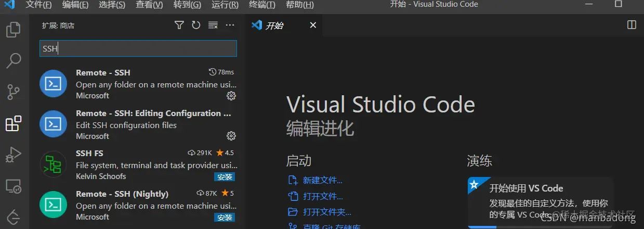
Task: Clear extension search results icon
Action: click(x=213, y=25)
